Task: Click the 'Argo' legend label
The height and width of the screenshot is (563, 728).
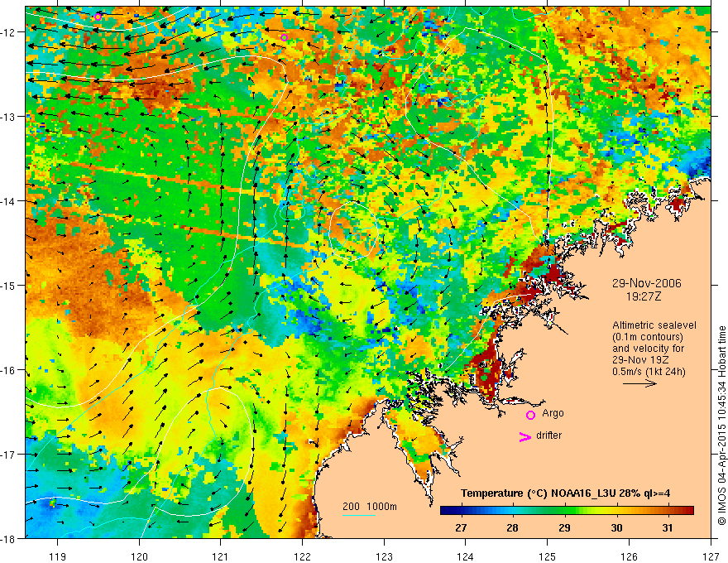Action: tap(553, 413)
